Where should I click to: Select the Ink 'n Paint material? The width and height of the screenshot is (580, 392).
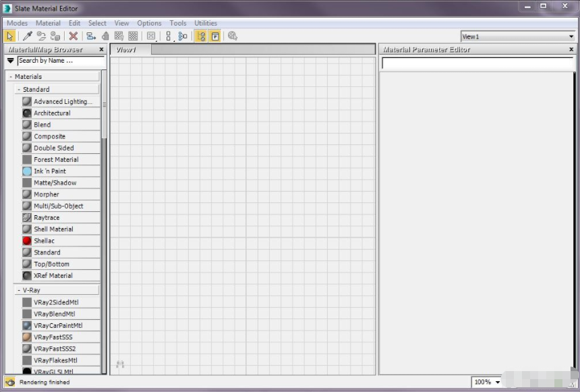[x=61, y=171]
